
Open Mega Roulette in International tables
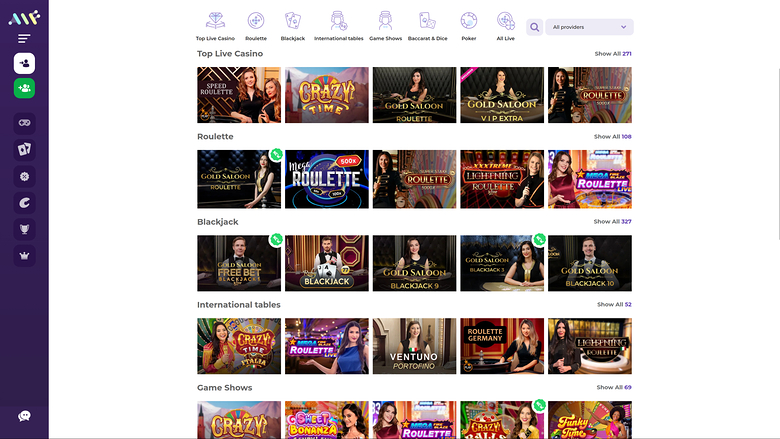pyautogui.click(x=327, y=346)
